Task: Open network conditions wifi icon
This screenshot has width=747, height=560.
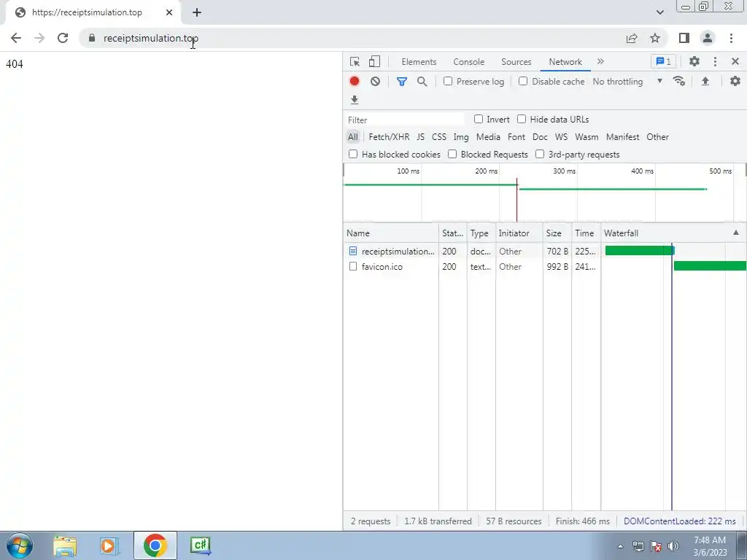Action: pyautogui.click(x=679, y=82)
